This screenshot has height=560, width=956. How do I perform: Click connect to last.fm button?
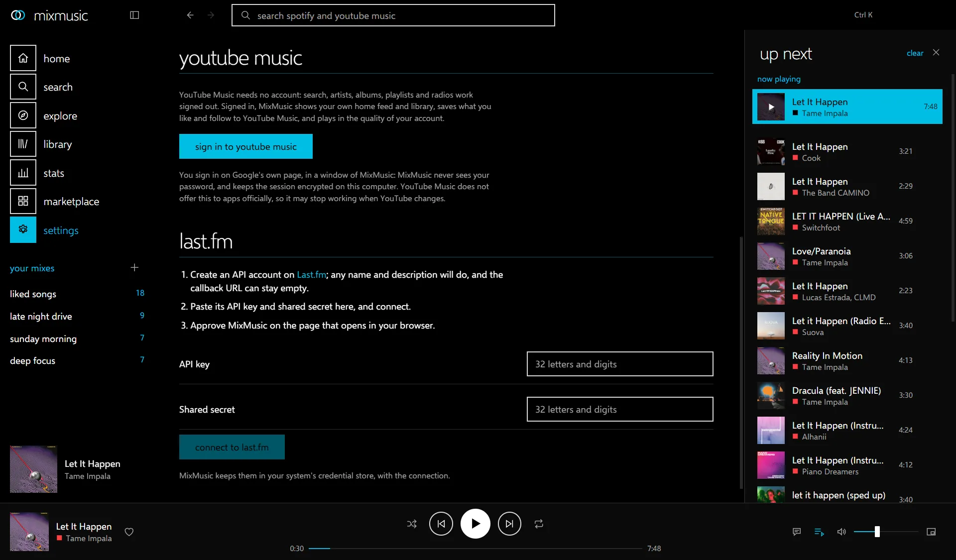[232, 447]
